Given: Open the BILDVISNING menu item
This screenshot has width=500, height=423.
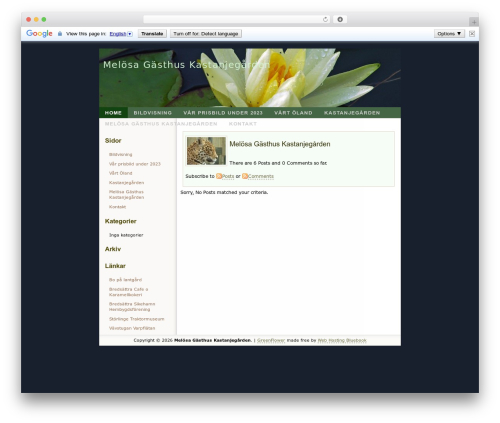Looking at the screenshot, I should [153, 113].
